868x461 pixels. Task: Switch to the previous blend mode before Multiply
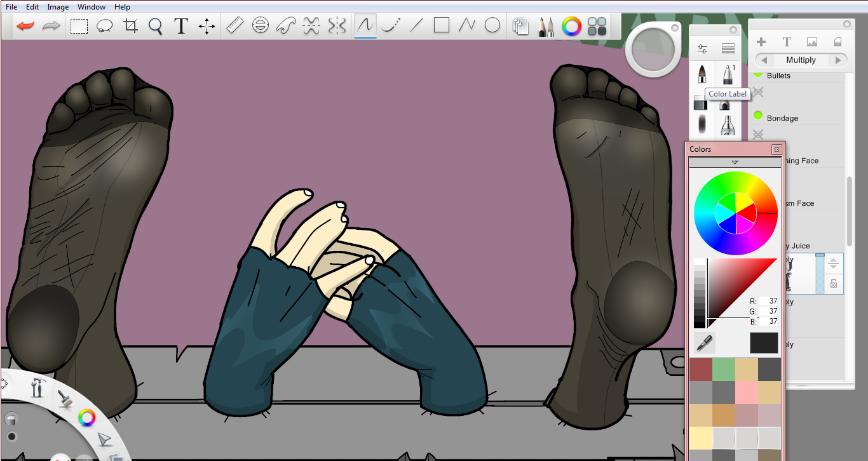tap(764, 60)
